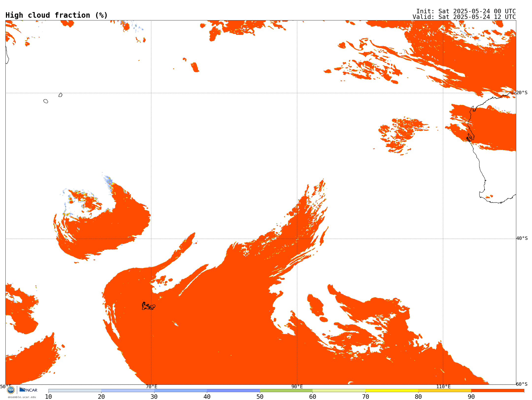Click the 10–20 grey colorbar segment

[x=75, y=391]
